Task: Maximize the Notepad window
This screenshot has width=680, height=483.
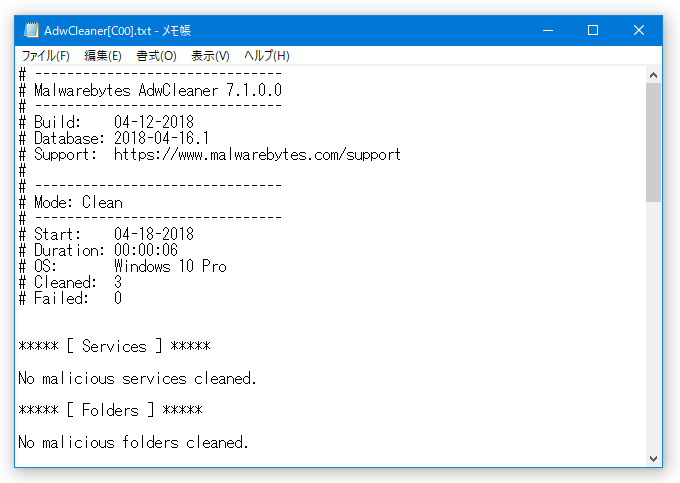Action: pos(593,30)
